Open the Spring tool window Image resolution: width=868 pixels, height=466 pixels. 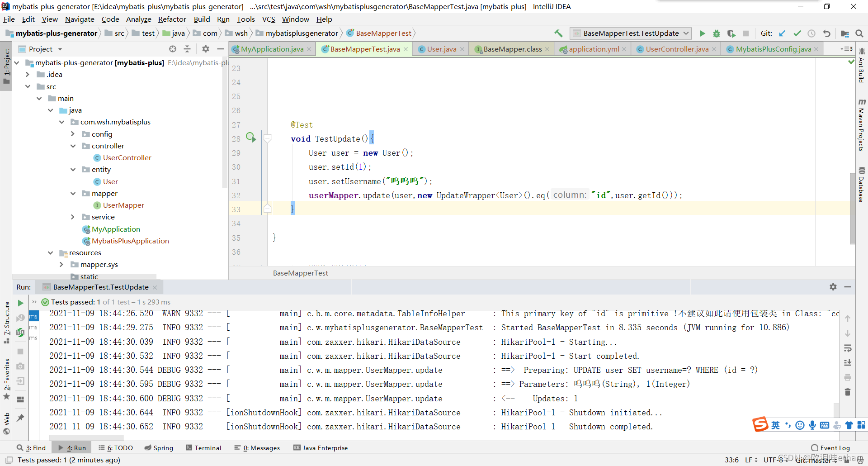(159, 447)
